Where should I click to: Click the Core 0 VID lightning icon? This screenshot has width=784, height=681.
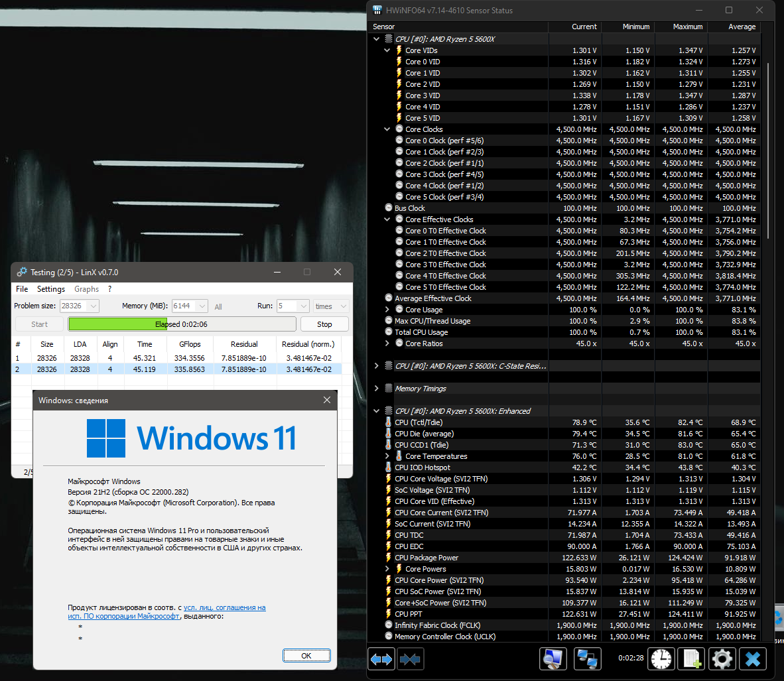[399, 62]
